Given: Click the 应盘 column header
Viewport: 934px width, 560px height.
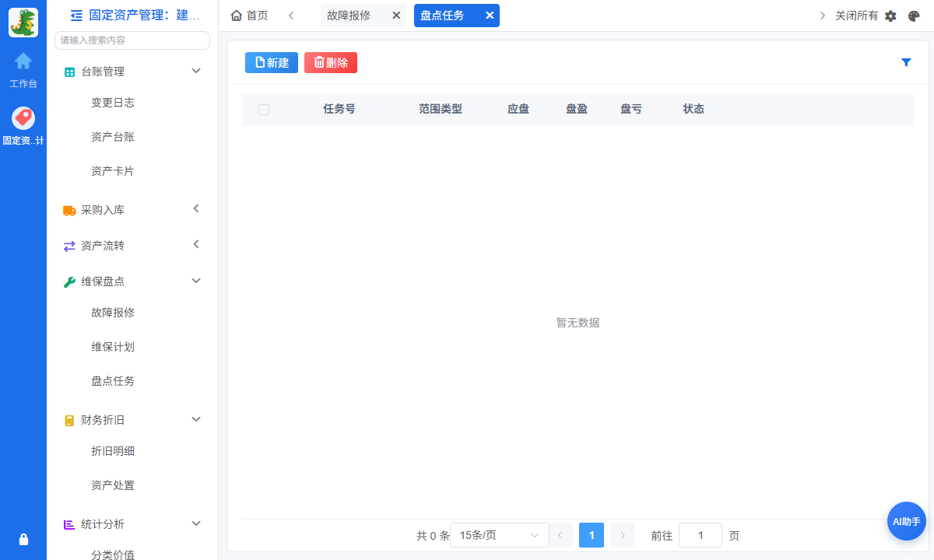Looking at the screenshot, I should click(x=518, y=109).
